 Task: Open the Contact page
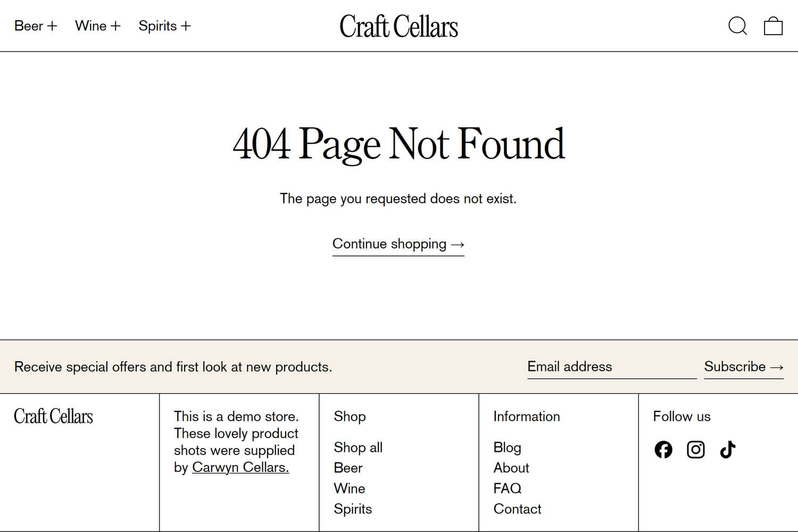[517, 509]
